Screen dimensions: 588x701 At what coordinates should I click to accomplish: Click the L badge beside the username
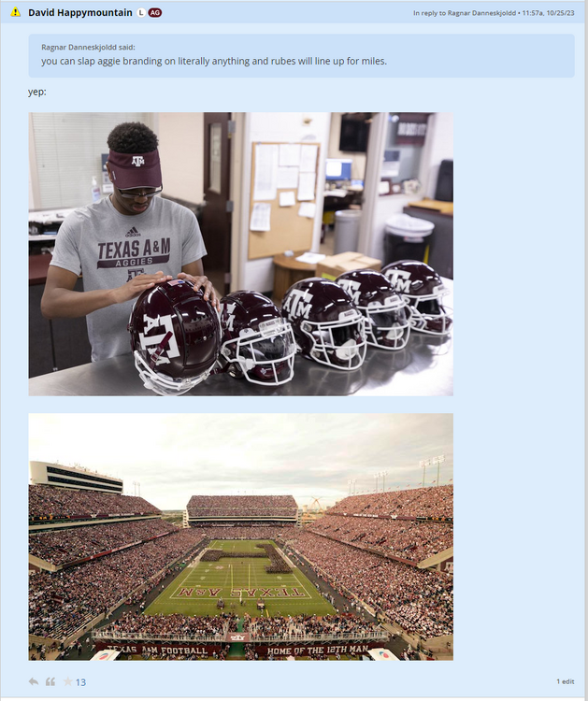click(140, 12)
